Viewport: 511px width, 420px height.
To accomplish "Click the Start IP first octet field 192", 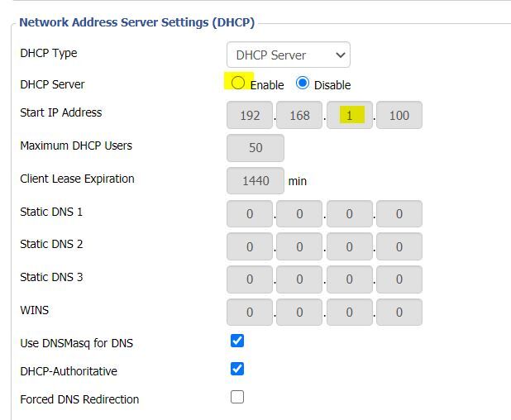I will coord(250,115).
